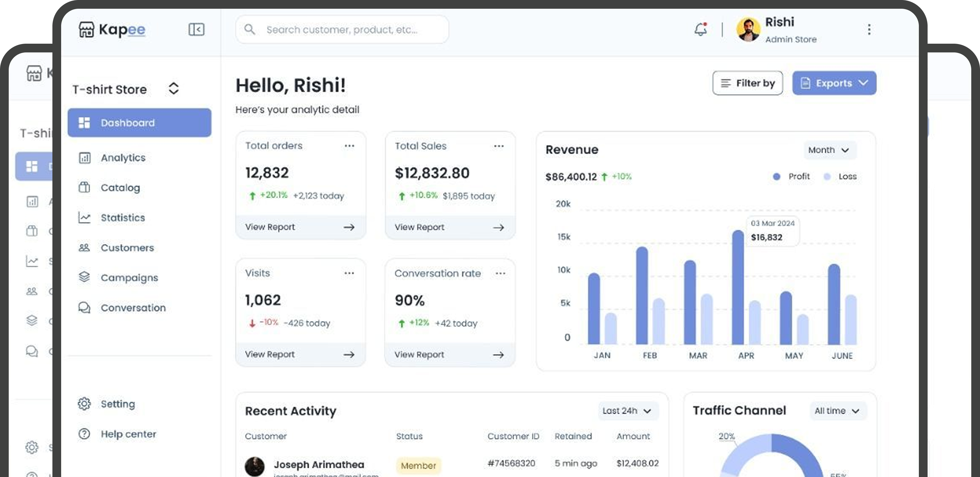The height and width of the screenshot is (477, 980).
Task: Open Total orders card options menu
Action: tap(349, 146)
